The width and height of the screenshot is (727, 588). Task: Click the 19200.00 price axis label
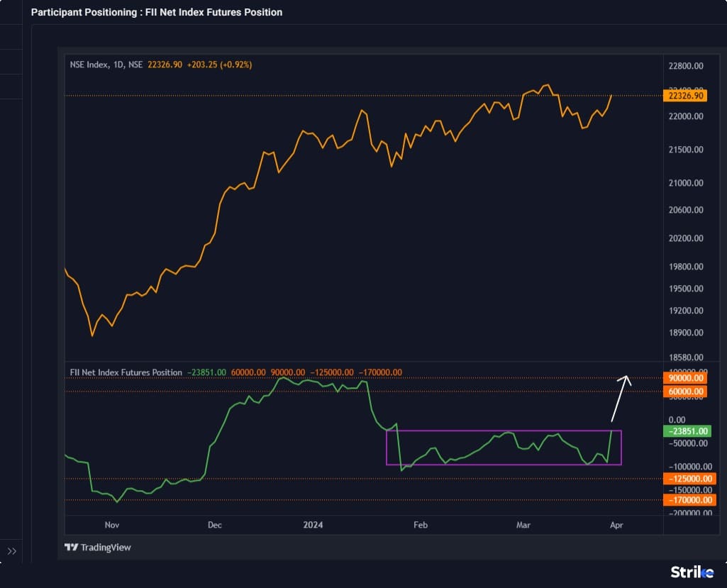tap(686, 310)
